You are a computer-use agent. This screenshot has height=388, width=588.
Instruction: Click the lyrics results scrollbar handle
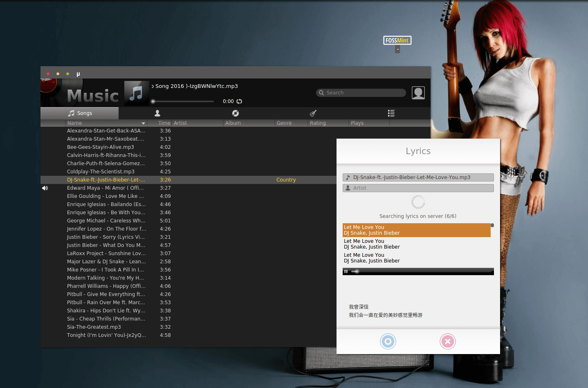pos(492,225)
